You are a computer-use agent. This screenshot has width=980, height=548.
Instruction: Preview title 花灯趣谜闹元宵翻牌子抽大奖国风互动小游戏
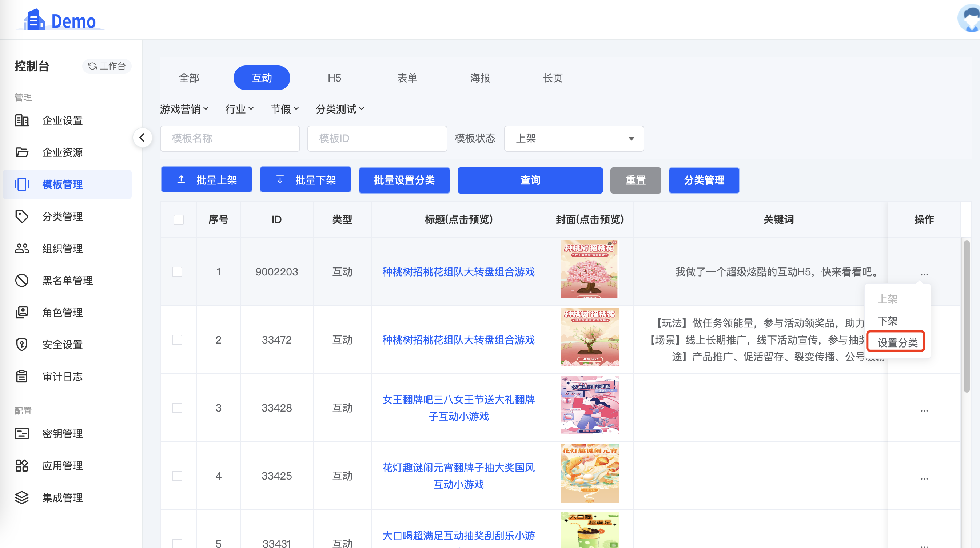tap(458, 476)
